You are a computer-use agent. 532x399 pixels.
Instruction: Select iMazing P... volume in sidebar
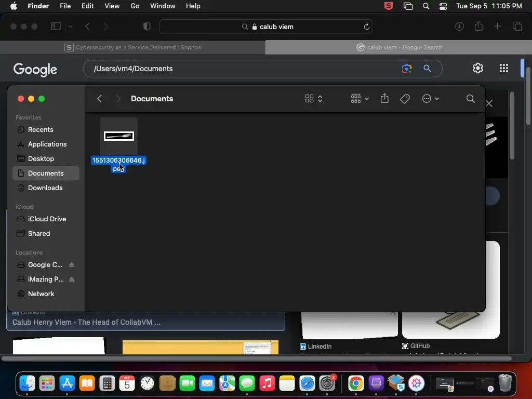[46, 280]
